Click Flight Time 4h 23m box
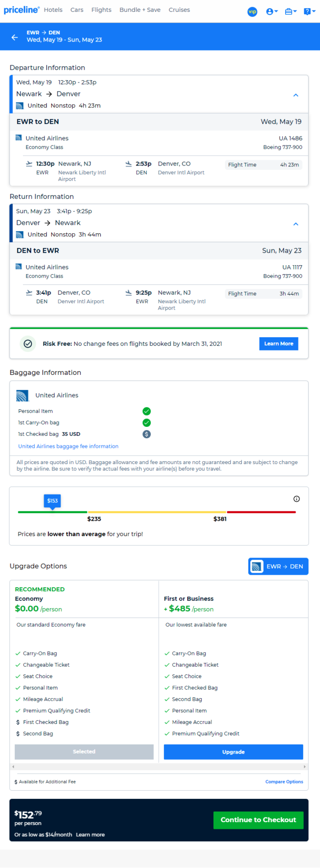 pyautogui.click(x=263, y=165)
